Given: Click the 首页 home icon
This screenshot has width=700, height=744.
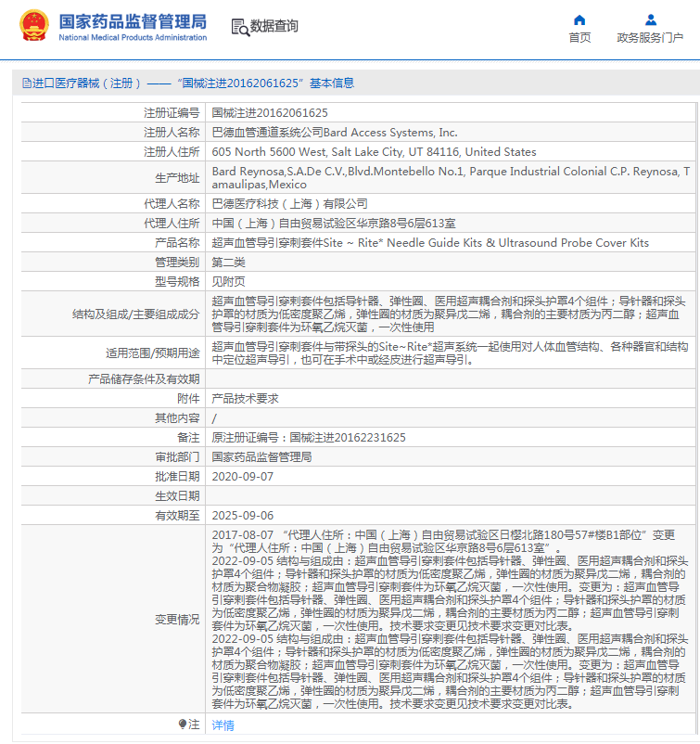Looking at the screenshot, I should (579, 19).
